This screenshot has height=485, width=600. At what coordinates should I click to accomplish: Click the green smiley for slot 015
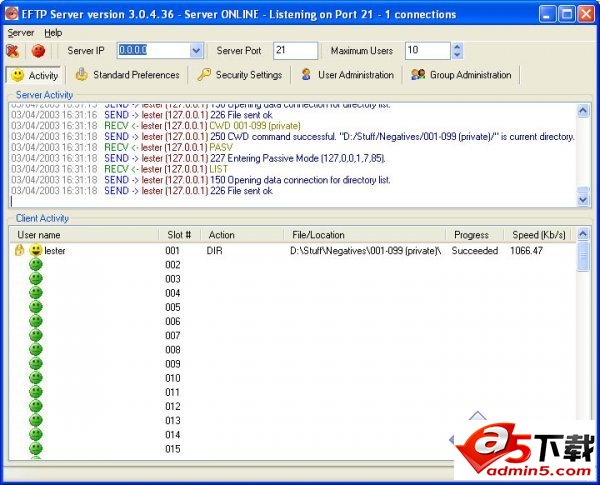[x=36, y=449]
